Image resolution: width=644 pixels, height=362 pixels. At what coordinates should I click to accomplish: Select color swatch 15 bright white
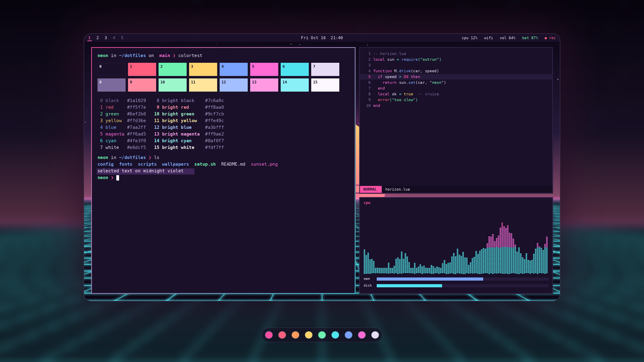click(x=325, y=85)
